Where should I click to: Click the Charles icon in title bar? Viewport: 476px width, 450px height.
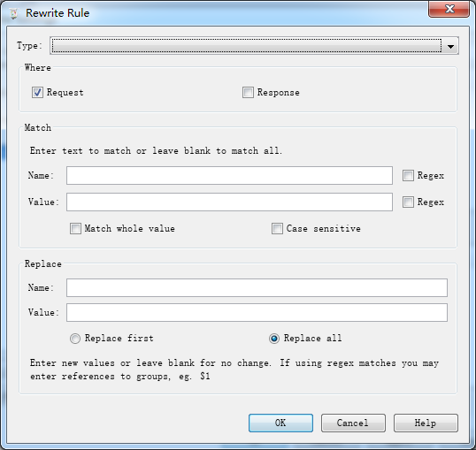13,13
